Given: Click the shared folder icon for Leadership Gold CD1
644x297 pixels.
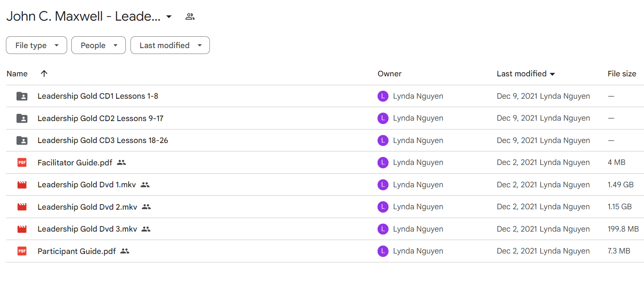Looking at the screenshot, I should click(x=22, y=96).
